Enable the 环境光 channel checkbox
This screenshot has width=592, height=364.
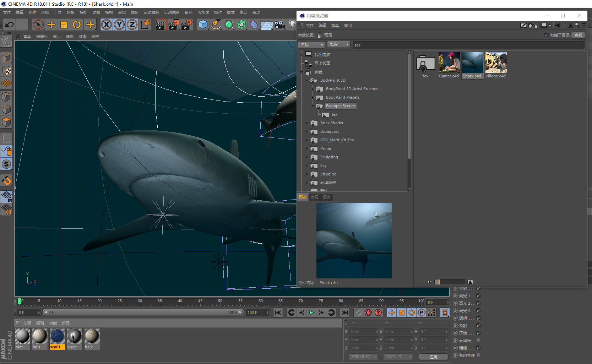478,341
